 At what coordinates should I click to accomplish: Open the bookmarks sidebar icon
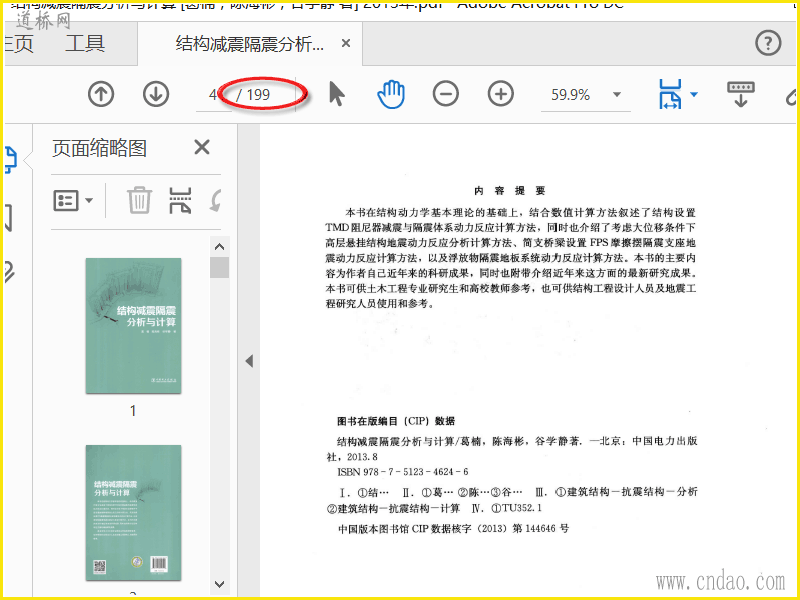[8, 218]
